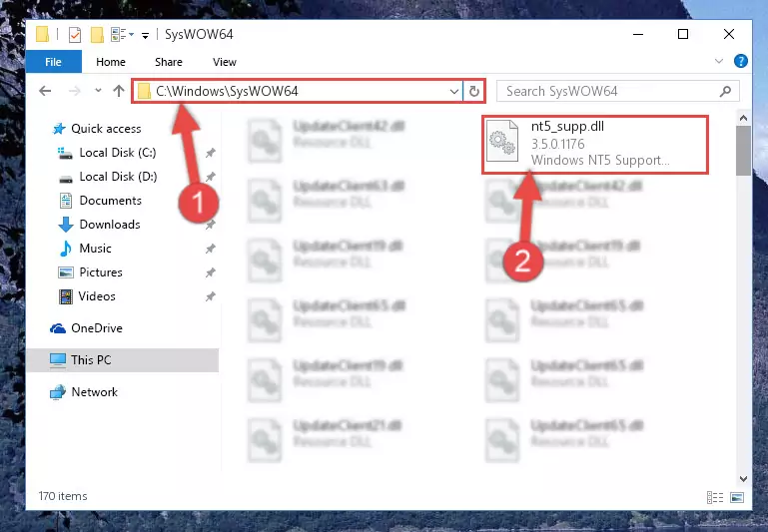Viewport: 768px width, 532px height.
Task: Click the OneDrive cloud icon
Action: [x=58, y=328]
